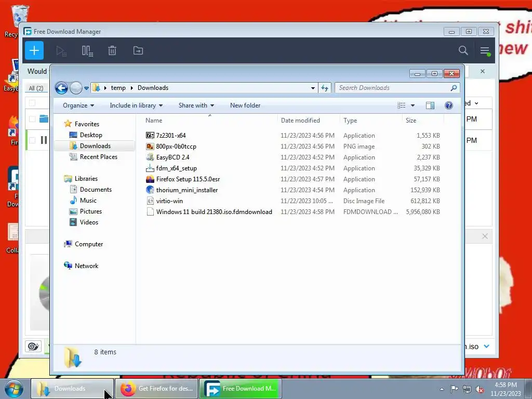This screenshot has width=532, height=399.
Task: Open search in Free Download Manager
Action: [x=463, y=50]
